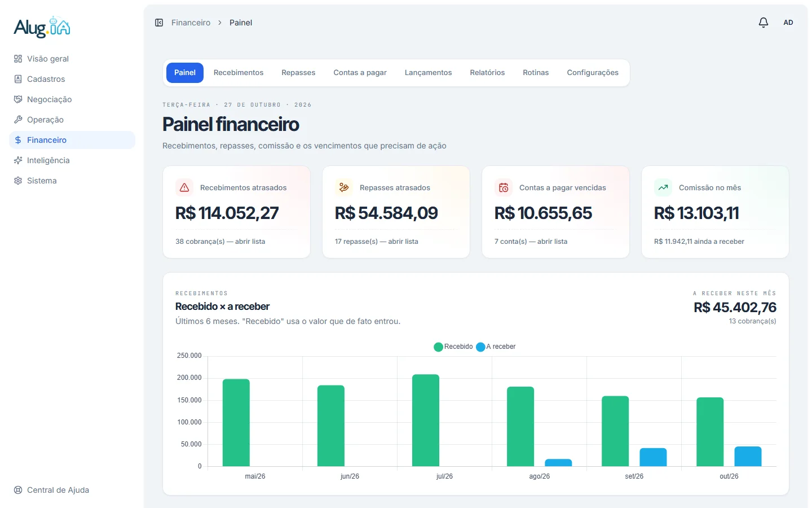Open the 38 cobrança(s) abrir lista link
This screenshot has width=812, height=508.
pyautogui.click(x=220, y=241)
